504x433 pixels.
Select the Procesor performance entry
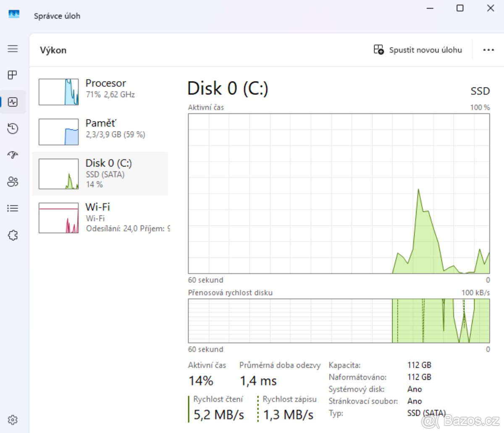pos(101,88)
